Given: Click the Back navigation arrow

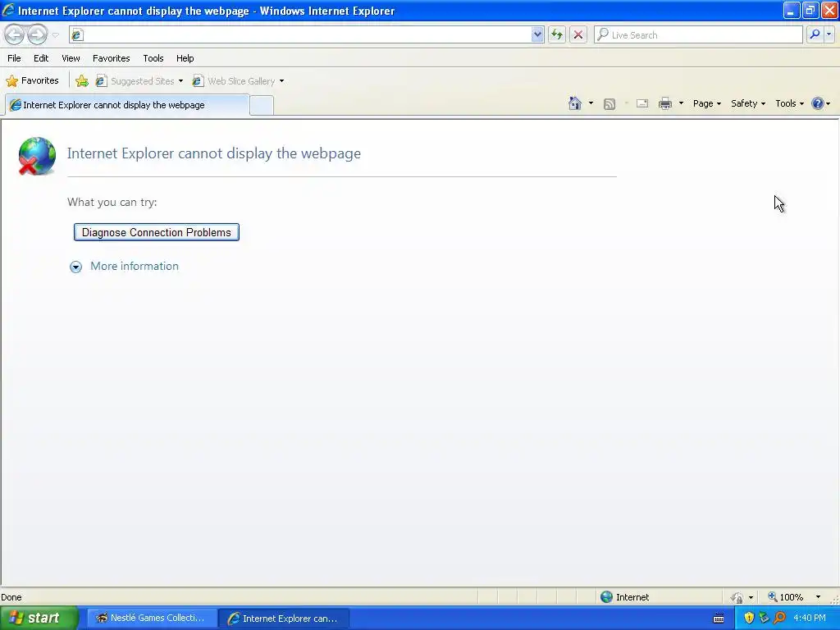Looking at the screenshot, I should [15, 34].
